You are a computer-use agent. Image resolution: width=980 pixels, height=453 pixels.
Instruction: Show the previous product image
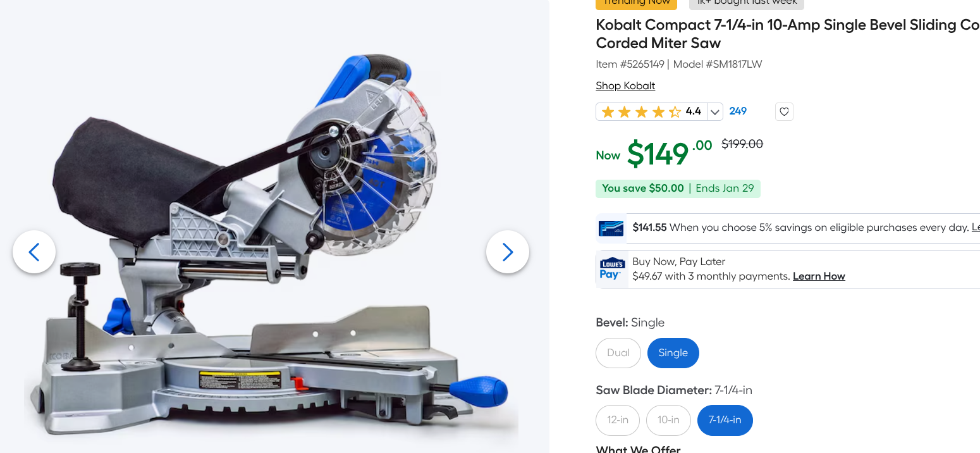coord(34,252)
